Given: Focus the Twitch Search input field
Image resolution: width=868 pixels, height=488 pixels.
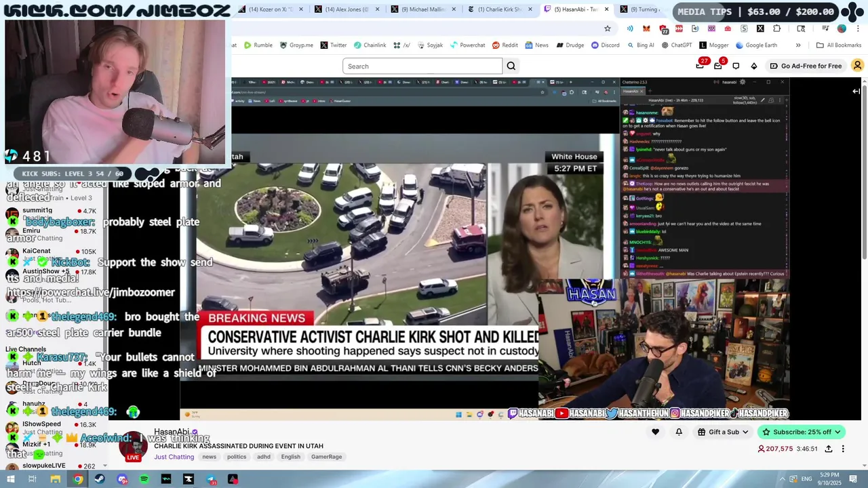Looking at the screenshot, I should coord(422,66).
